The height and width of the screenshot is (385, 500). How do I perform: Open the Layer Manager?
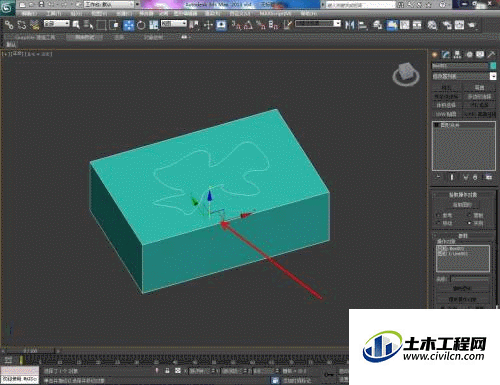[377, 25]
